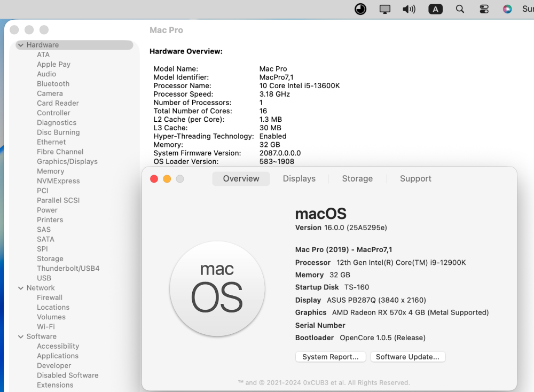Select NVMExpress in the sidebar
The height and width of the screenshot is (392, 534).
coord(58,181)
